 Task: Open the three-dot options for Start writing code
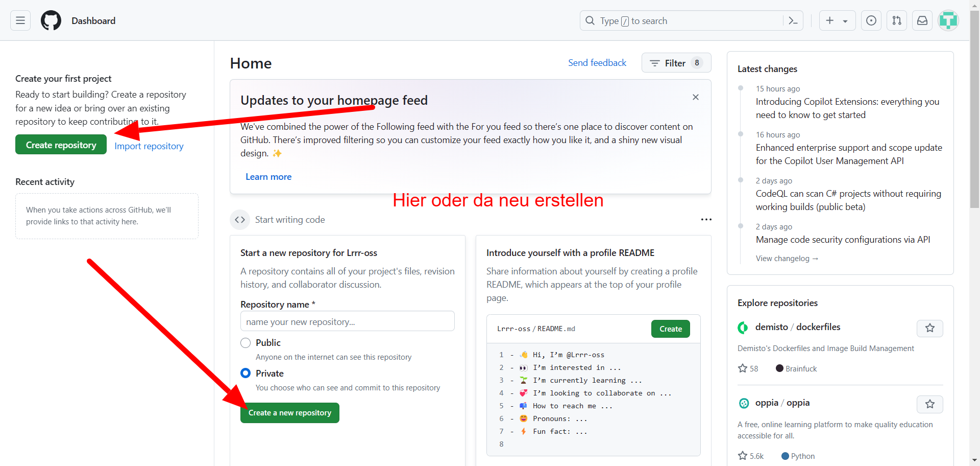click(706, 220)
